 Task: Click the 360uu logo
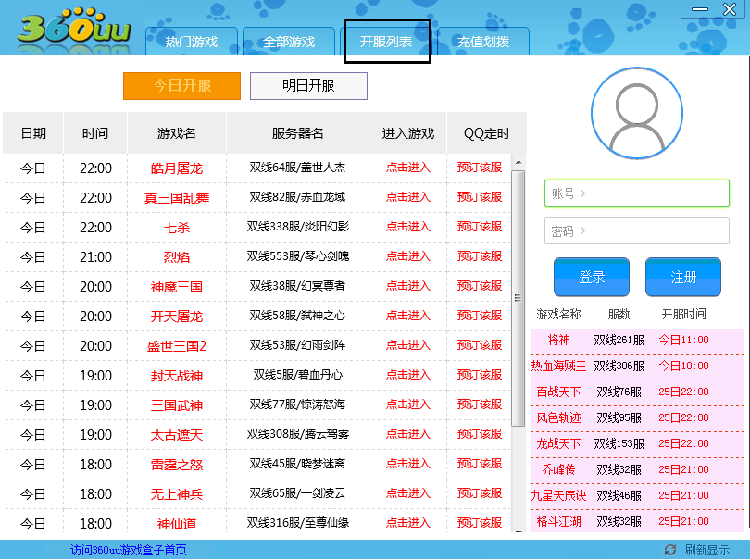(74, 27)
